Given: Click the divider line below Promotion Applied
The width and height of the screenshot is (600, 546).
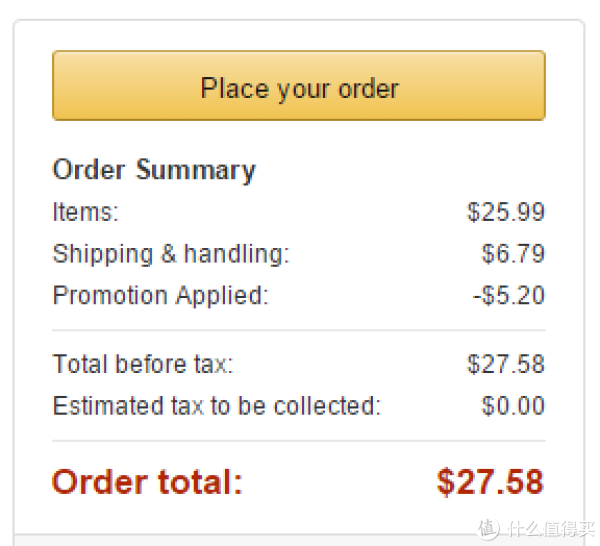Looking at the screenshot, I should 299,330.
